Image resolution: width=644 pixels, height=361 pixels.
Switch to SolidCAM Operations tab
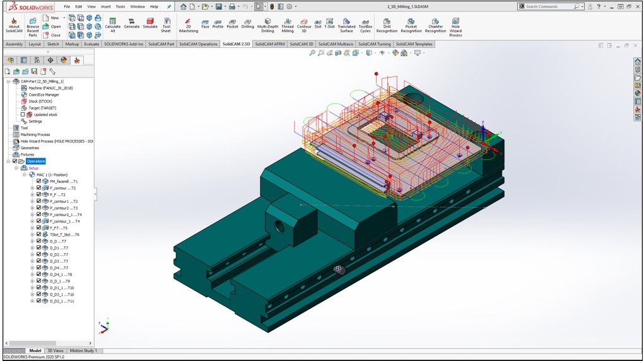(x=199, y=44)
